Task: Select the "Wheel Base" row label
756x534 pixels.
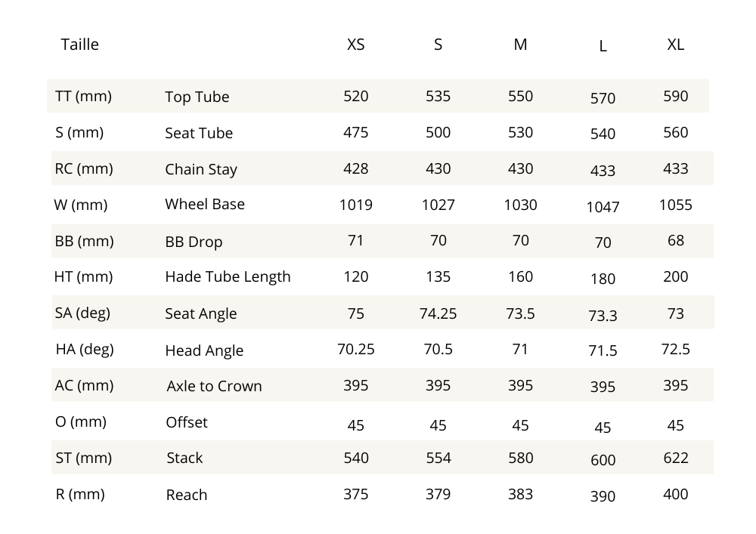Action: pos(205,204)
